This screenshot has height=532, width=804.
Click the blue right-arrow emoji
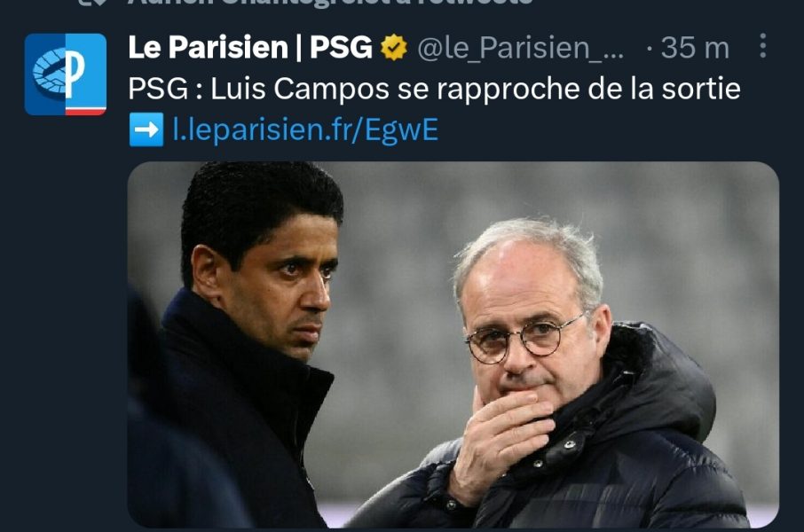[x=146, y=129]
